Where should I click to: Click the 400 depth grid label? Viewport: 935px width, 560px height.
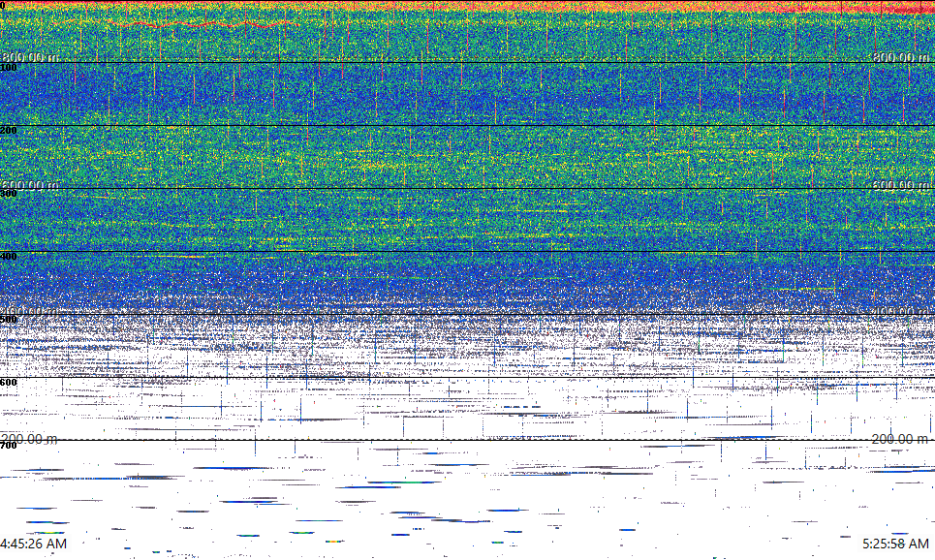click(9, 257)
